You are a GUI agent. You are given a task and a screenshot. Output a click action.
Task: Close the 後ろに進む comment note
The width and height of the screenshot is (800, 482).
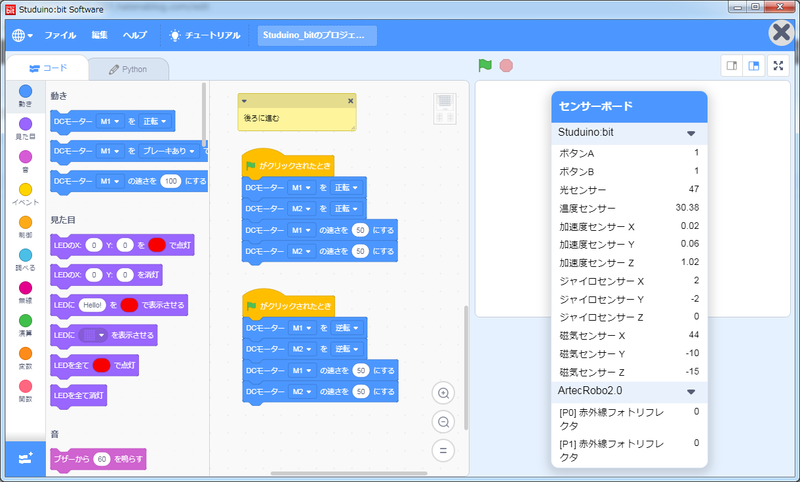tap(351, 101)
